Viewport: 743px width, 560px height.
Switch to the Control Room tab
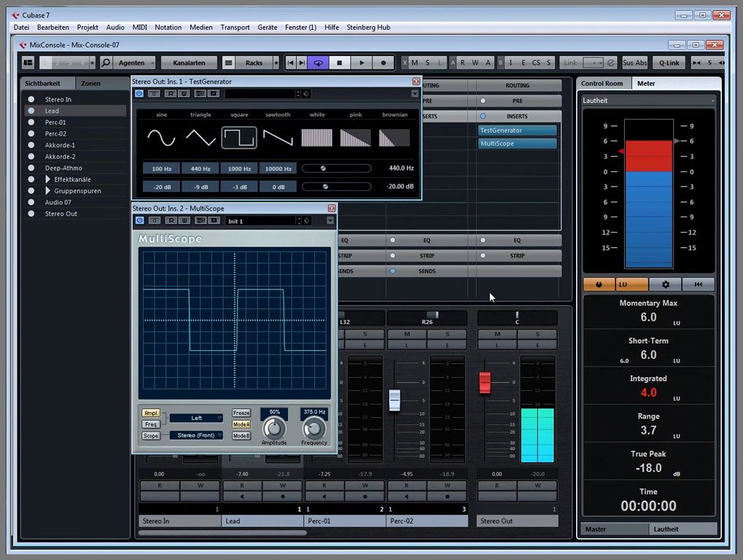[x=602, y=83]
